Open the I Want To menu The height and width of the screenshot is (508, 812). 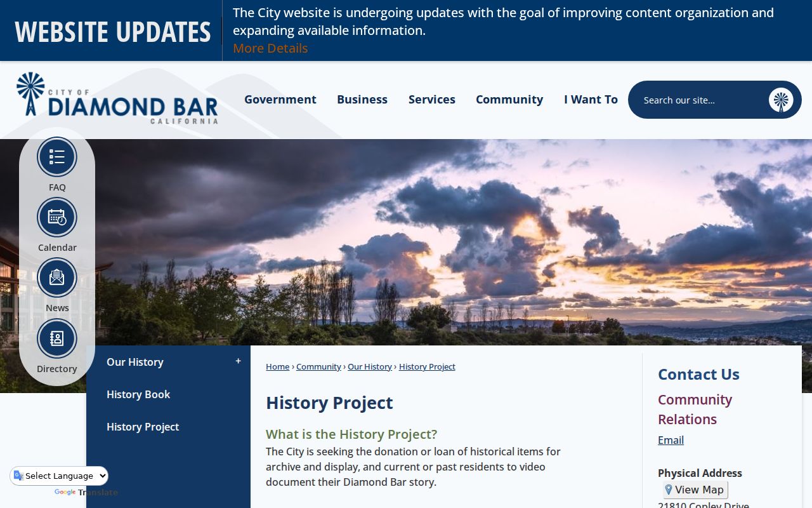591,100
